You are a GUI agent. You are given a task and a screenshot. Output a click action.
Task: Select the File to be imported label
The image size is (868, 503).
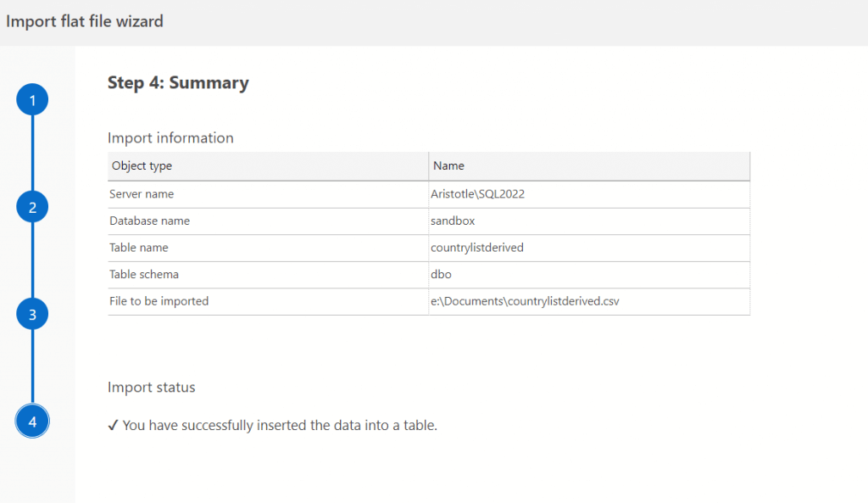click(x=159, y=301)
